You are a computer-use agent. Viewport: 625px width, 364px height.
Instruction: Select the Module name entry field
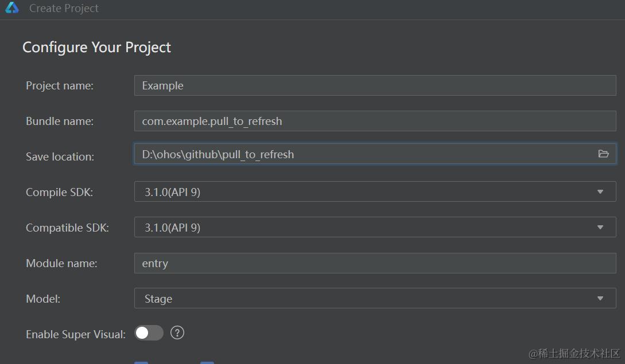[x=375, y=264]
